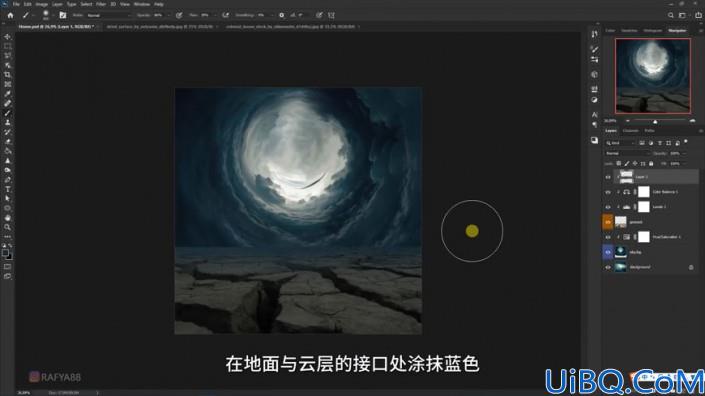
Task: Toggle visibility of the sky layer
Action: [x=608, y=252]
